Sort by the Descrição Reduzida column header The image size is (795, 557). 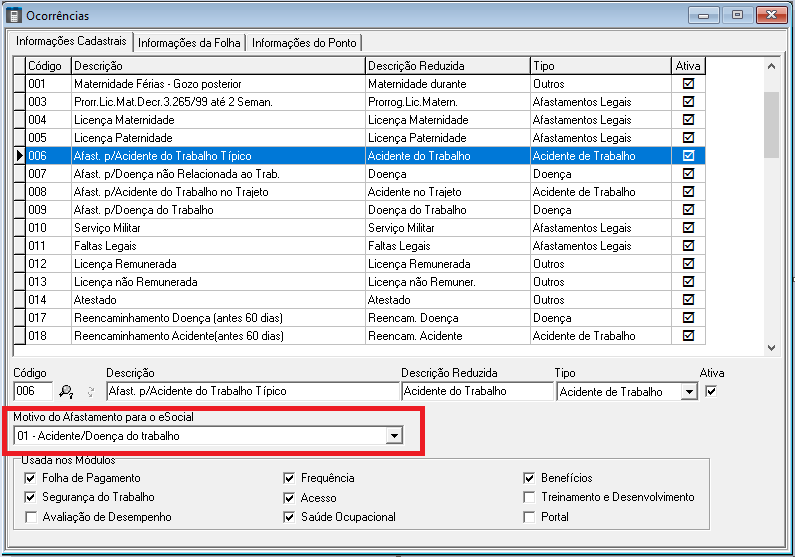pyautogui.click(x=446, y=66)
